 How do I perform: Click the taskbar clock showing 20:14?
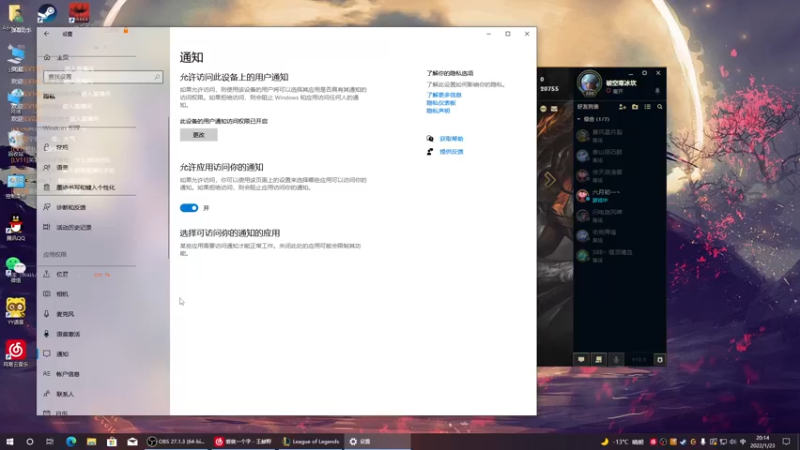pyautogui.click(x=762, y=441)
